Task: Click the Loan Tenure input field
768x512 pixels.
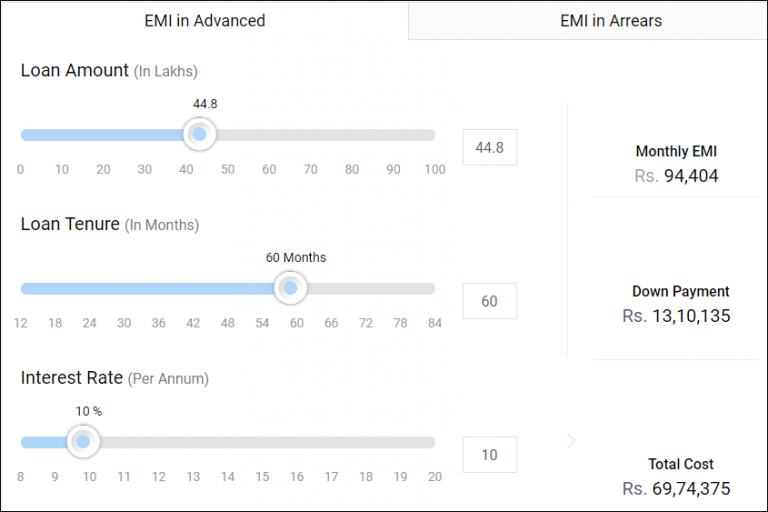Action: pos(489,301)
